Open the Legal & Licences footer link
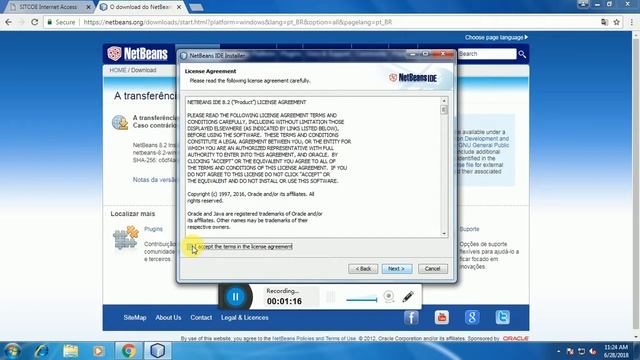 [244, 317]
